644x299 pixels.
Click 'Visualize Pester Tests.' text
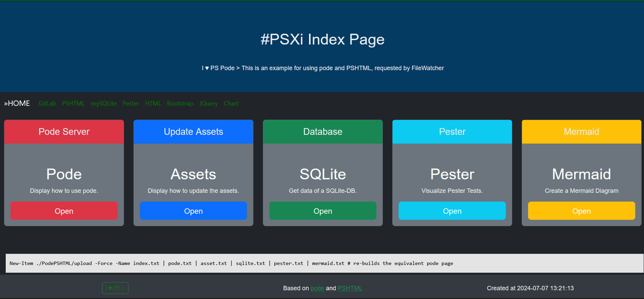452,191
